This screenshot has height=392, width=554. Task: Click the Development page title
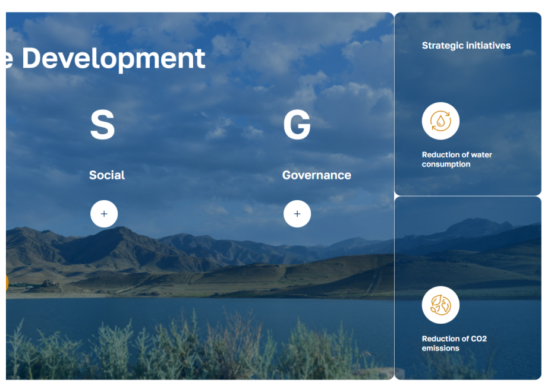pyautogui.click(x=114, y=59)
